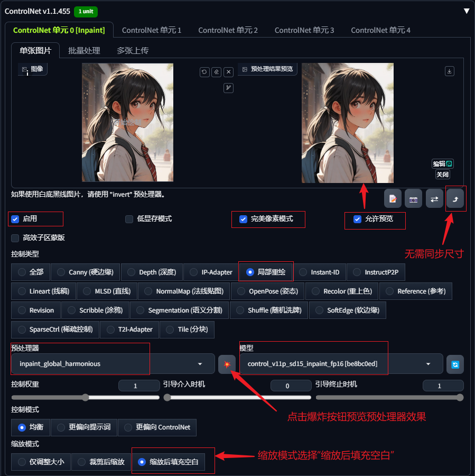The height and width of the screenshot is (476, 475).
Task: Toggle the 启用 enable checkbox
Action: [15, 219]
